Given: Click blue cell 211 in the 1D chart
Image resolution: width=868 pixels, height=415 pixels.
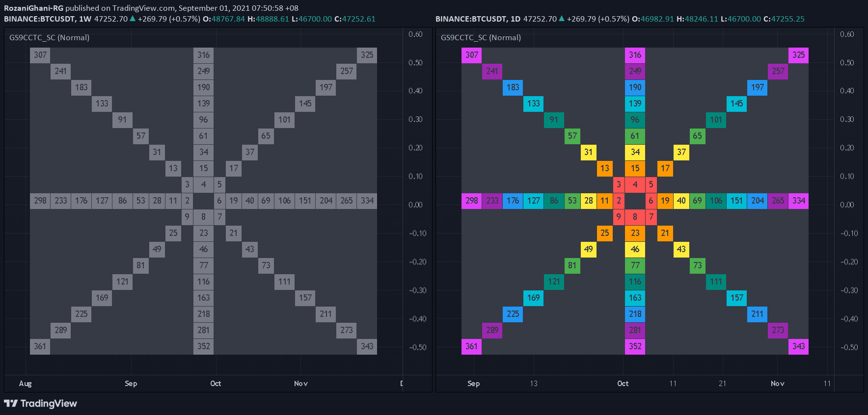Looking at the screenshot, I should (757, 314).
